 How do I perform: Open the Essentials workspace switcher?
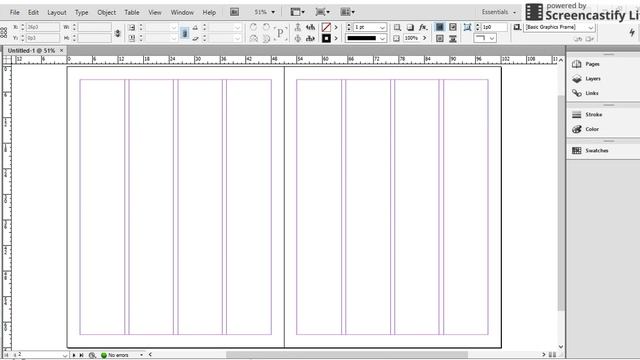498,12
